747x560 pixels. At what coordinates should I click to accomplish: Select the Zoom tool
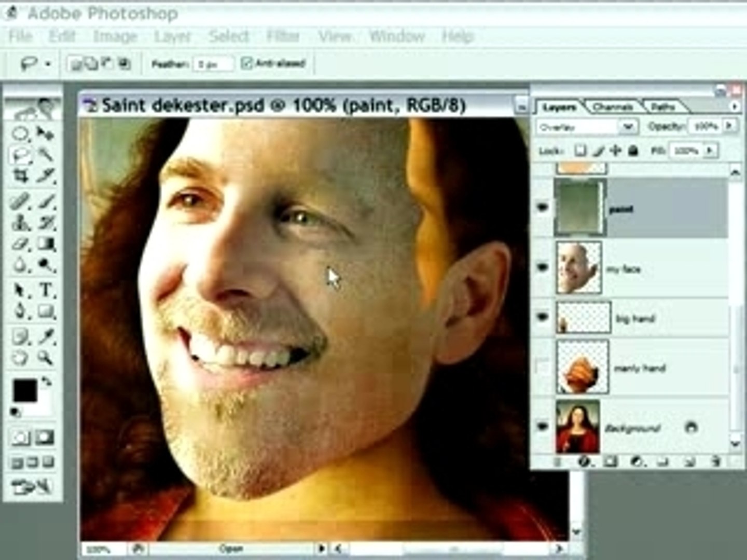(x=46, y=358)
